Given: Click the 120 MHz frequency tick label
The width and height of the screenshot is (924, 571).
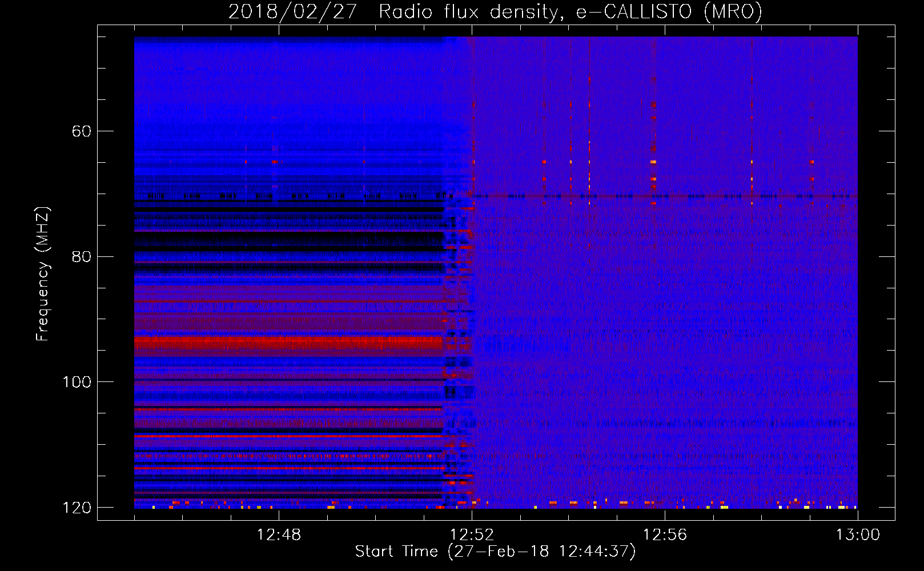Looking at the screenshot, I should click(x=77, y=508).
